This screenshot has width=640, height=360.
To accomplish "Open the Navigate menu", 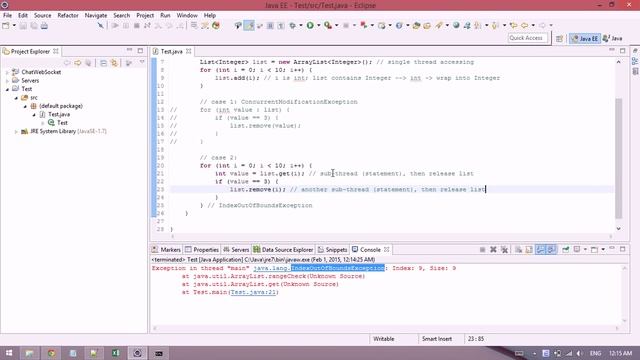I will pyautogui.click(x=96, y=15).
